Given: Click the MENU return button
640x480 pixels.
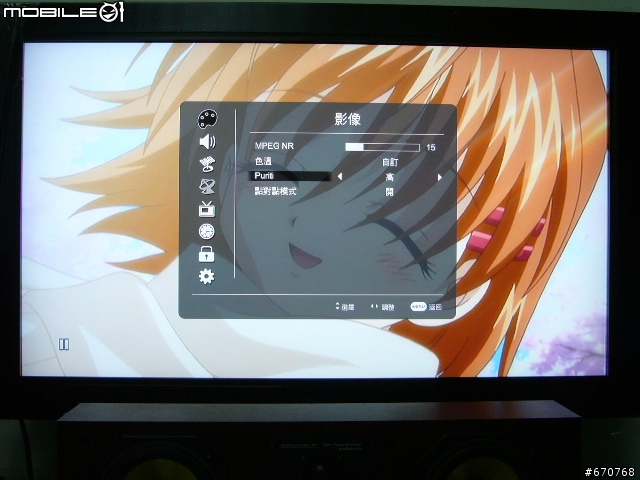Looking at the screenshot, I should [x=426, y=307].
